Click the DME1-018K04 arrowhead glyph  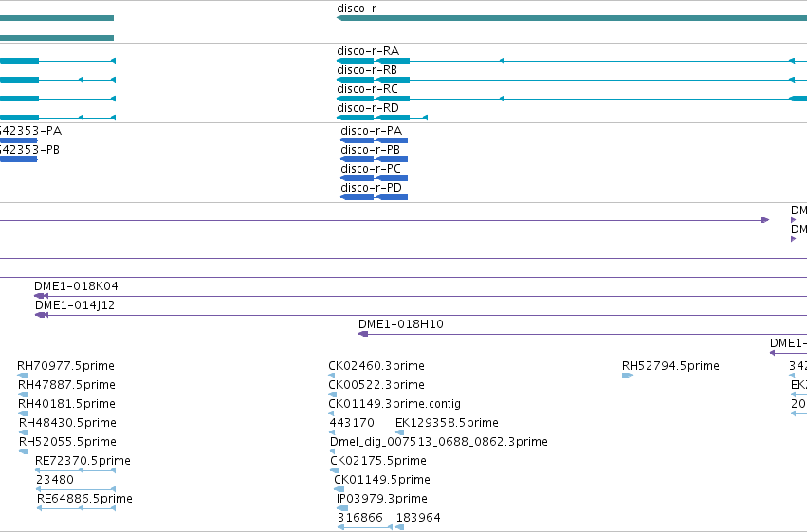pyautogui.click(x=41, y=296)
